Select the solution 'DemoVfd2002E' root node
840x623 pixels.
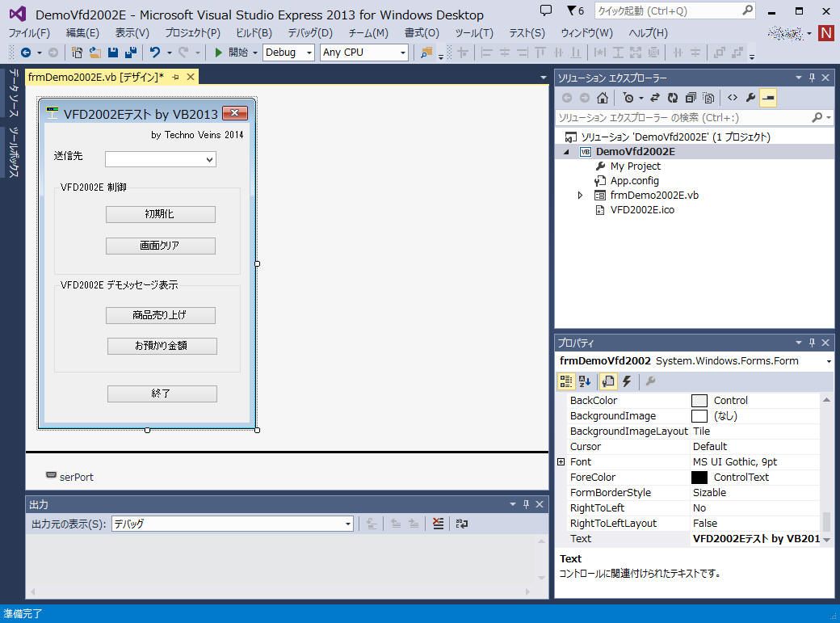(x=675, y=137)
